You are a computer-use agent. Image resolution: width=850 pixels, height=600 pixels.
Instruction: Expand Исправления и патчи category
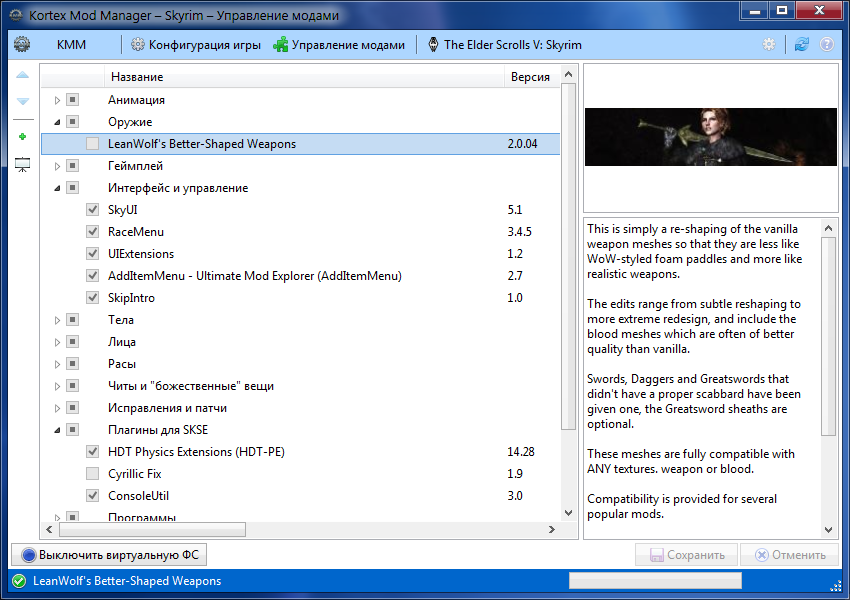coord(57,408)
